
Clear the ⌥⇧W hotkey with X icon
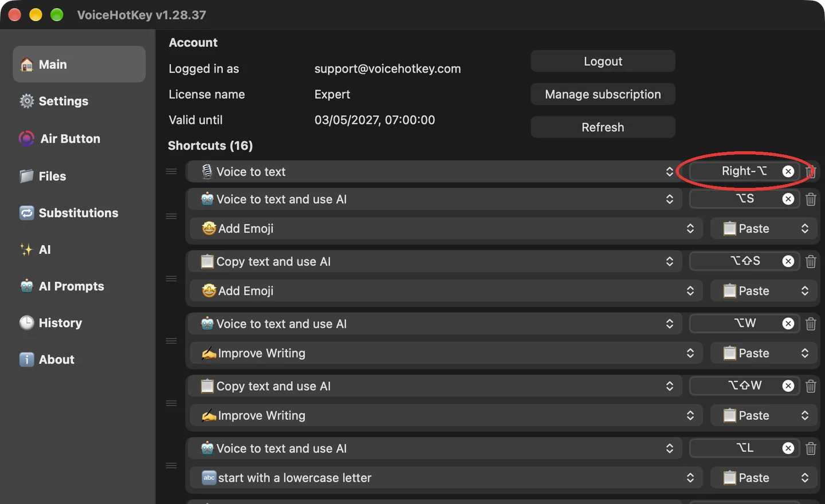[788, 386]
